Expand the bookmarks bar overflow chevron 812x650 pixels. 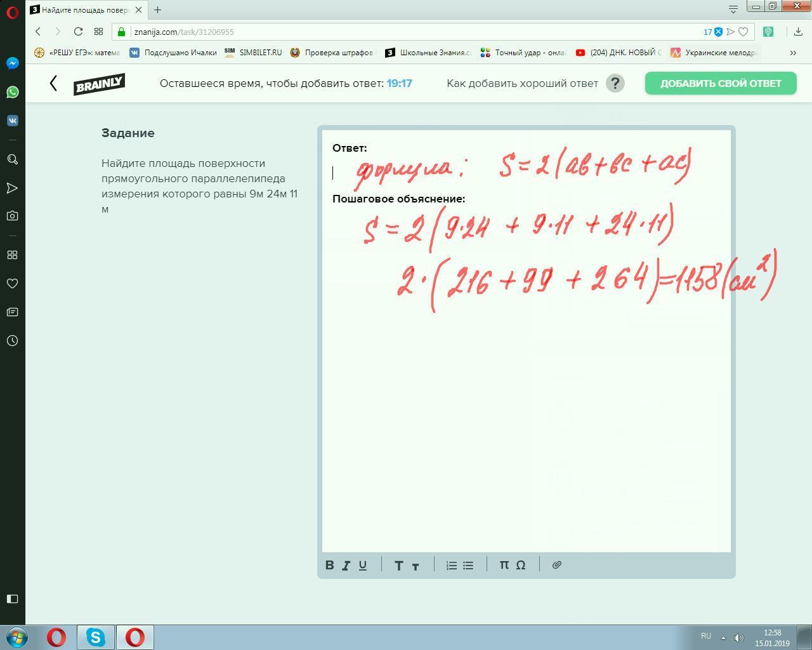pos(793,53)
